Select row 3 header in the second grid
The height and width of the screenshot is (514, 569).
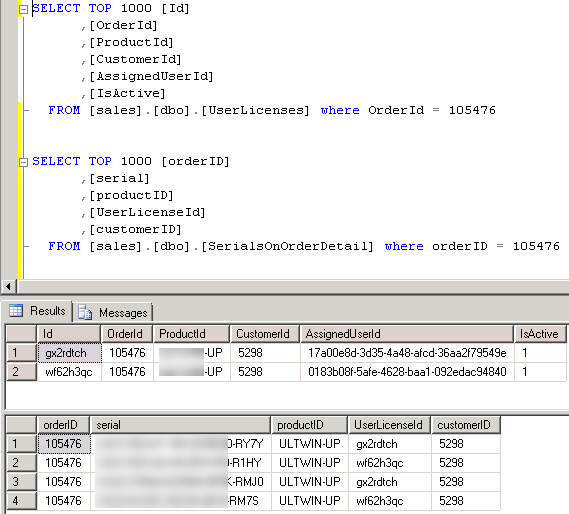click(x=21, y=482)
